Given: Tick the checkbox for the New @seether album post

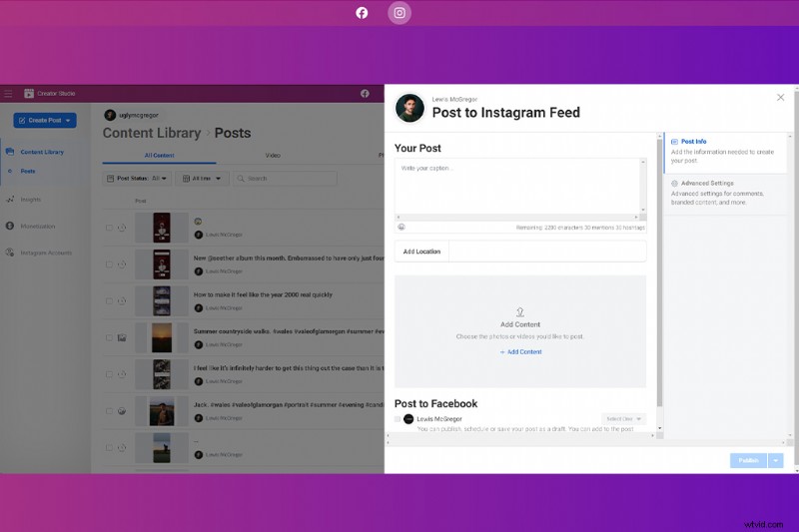Looking at the screenshot, I should 109,265.
